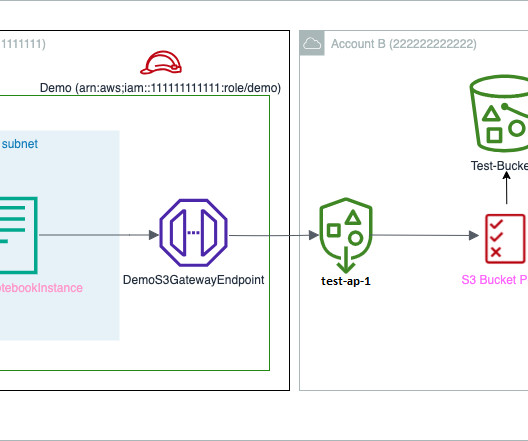Select the S3 bucket policy checklist icon

505,238
